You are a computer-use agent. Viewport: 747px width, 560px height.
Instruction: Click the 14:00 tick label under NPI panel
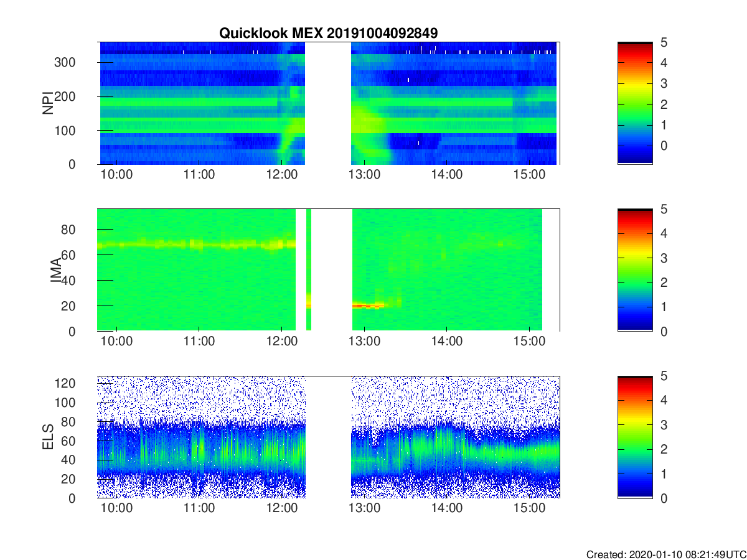446,175
